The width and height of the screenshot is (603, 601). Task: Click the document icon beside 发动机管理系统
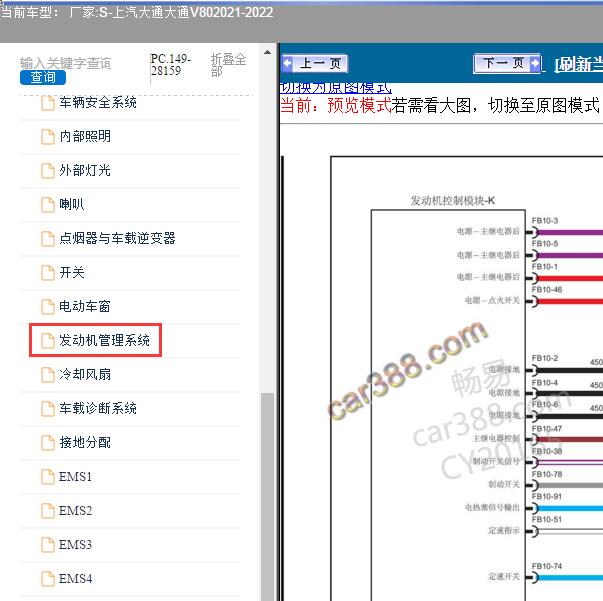[x=48, y=341]
